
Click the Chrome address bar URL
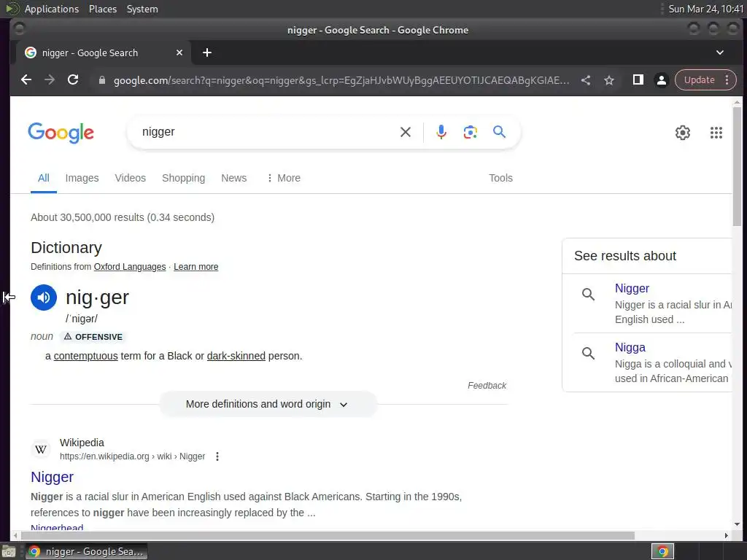(341, 80)
